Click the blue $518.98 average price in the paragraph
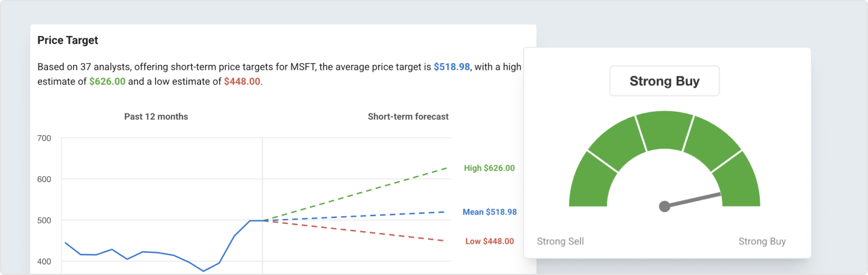The height and width of the screenshot is (275, 868). click(x=452, y=67)
